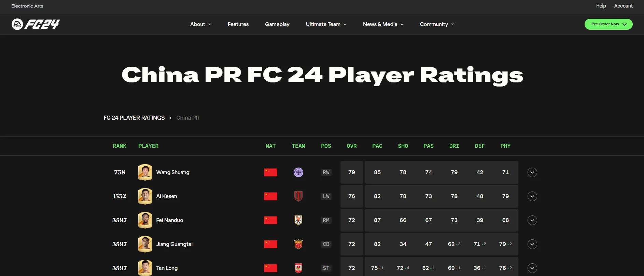This screenshot has width=644, height=276.
Task: Click the PLAYER column header
Action: pyautogui.click(x=149, y=146)
